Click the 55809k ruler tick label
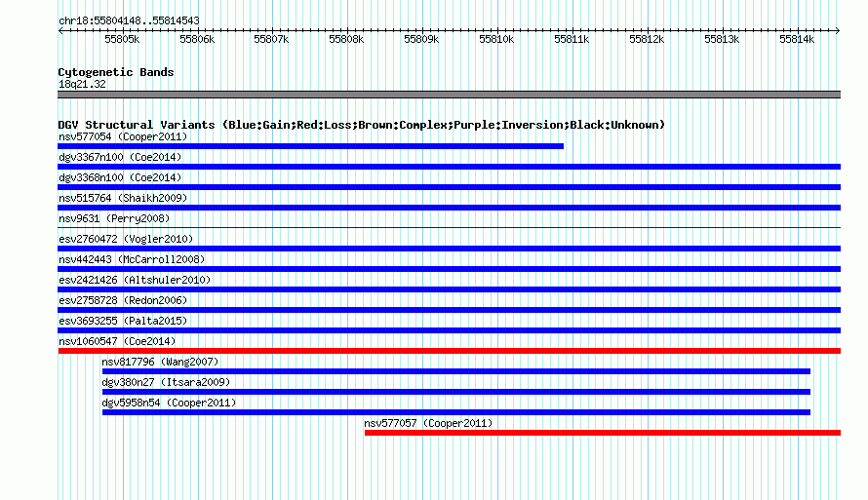This screenshot has height=500, width=868. [x=421, y=39]
